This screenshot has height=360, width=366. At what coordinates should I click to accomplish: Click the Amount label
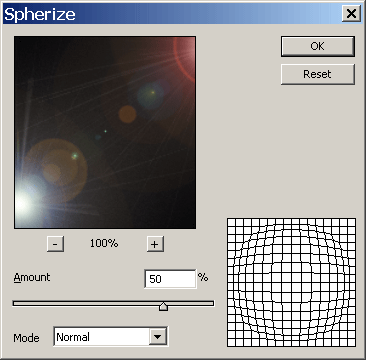point(32,277)
